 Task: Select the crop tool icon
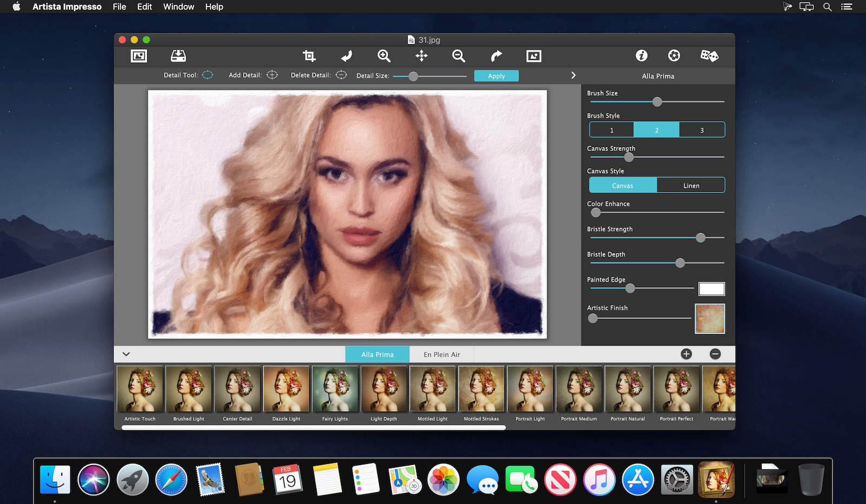(309, 56)
